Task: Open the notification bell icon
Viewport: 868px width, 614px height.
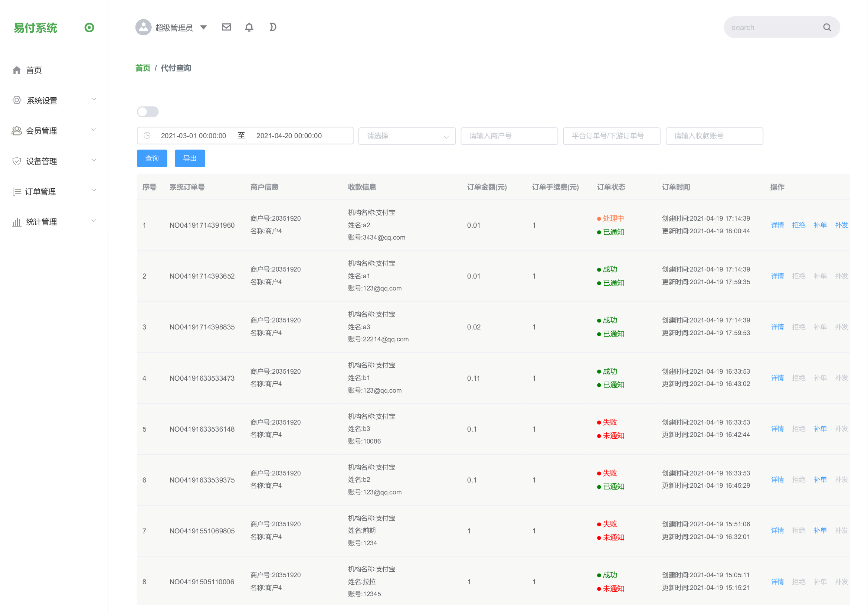Action: pyautogui.click(x=249, y=27)
